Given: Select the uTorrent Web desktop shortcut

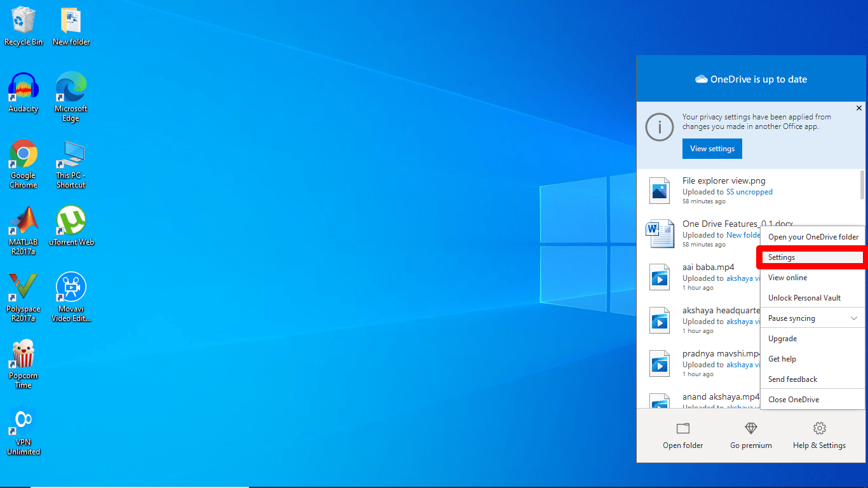Looking at the screenshot, I should point(71,226).
